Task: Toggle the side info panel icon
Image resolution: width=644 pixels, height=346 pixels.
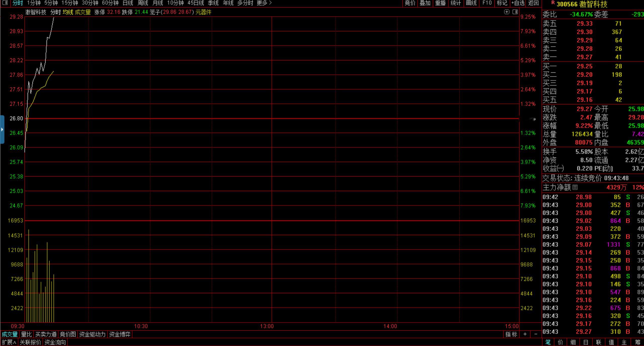Action: click(x=515, y=12)
